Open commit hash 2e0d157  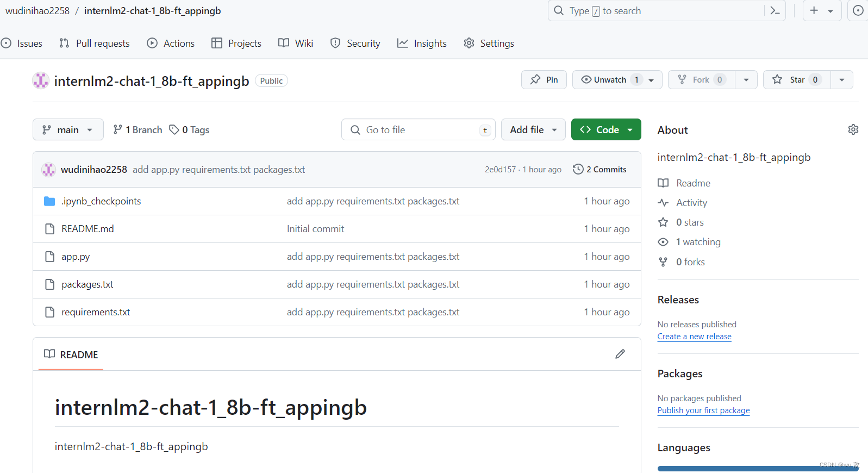coord(500,170)
